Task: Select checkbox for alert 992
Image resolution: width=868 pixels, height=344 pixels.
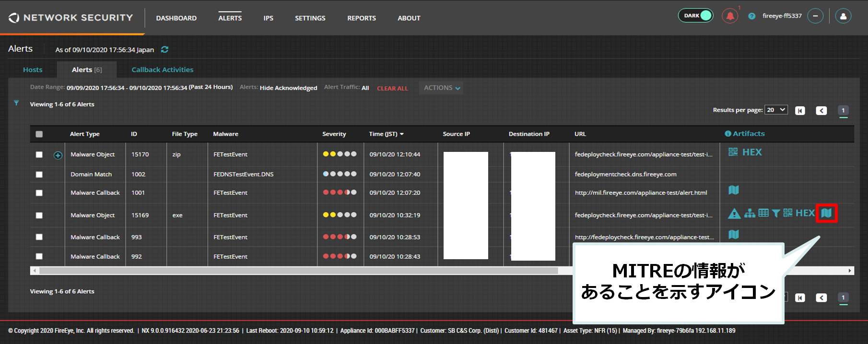Action: point(39,256)
